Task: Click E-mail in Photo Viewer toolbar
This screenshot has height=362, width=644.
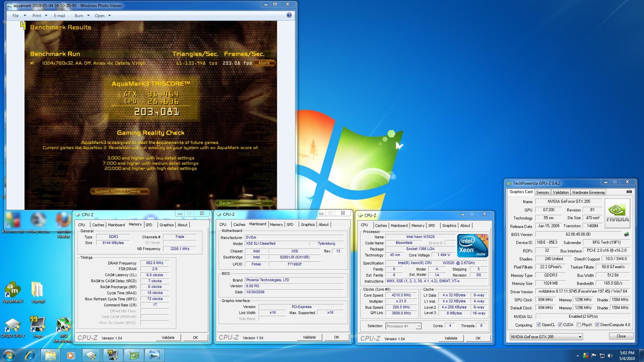Action: click(59, 16)
